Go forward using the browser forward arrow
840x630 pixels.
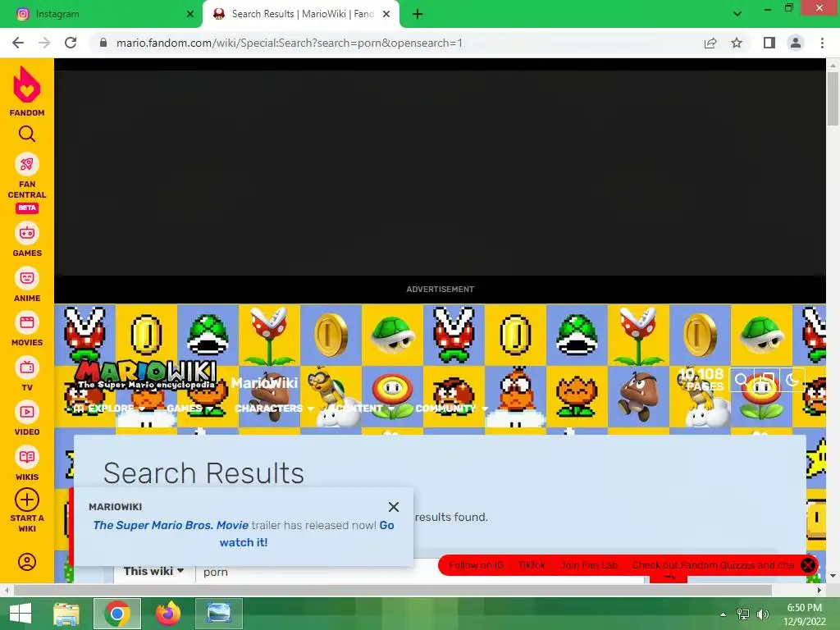(x=44, y=43)
